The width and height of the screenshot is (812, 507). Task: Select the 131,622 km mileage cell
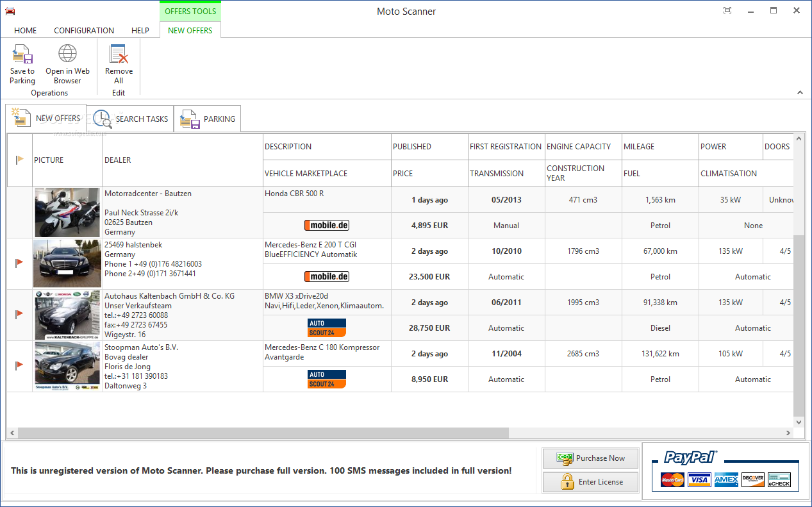(x=660, y=354)
